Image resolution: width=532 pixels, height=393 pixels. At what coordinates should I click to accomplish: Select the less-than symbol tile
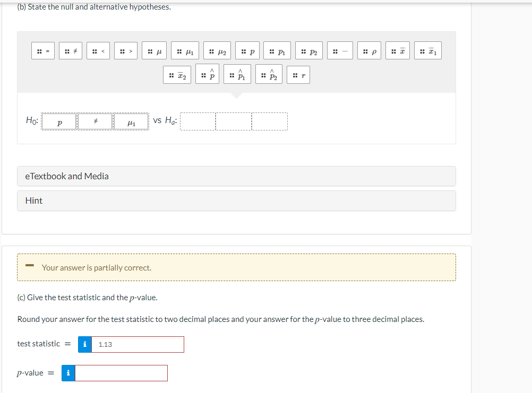click(x=98, y=50)
